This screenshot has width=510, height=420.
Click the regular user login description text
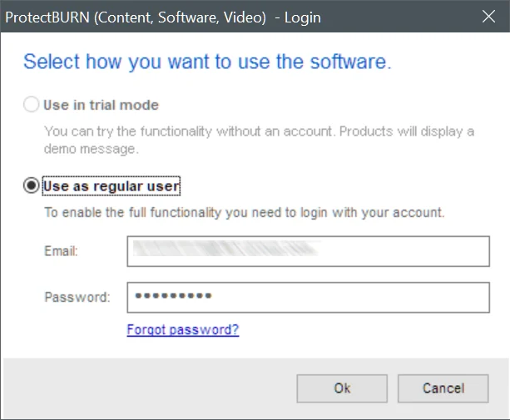click(244, 212)
